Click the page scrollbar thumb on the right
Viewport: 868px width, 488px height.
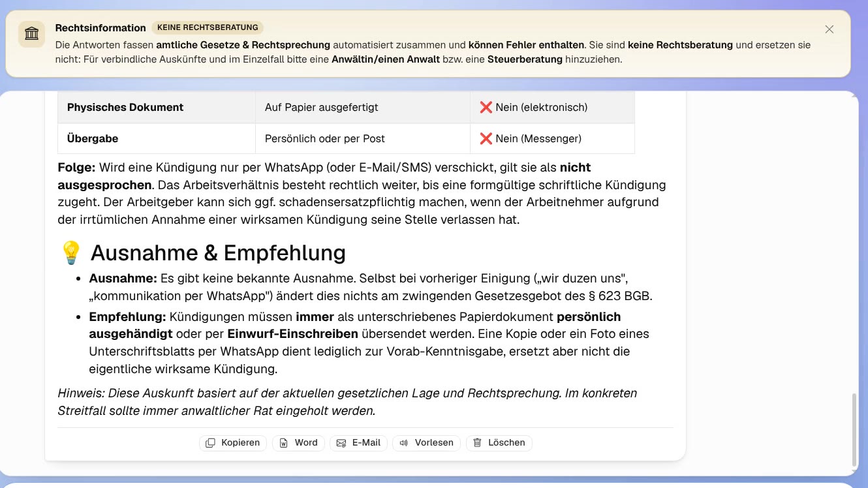coord(854,430)
